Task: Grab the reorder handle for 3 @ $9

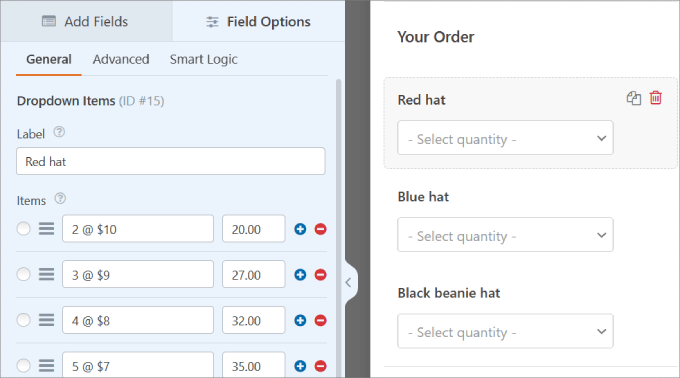Action: point(46,274)
